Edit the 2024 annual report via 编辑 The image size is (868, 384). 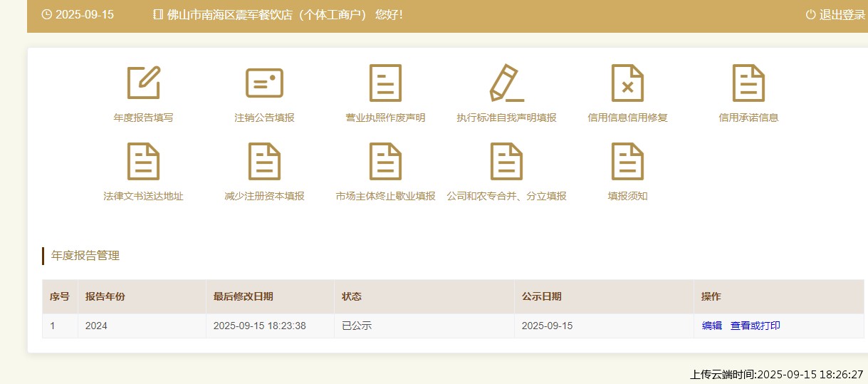pyautogui.click(x=712, y=326)
